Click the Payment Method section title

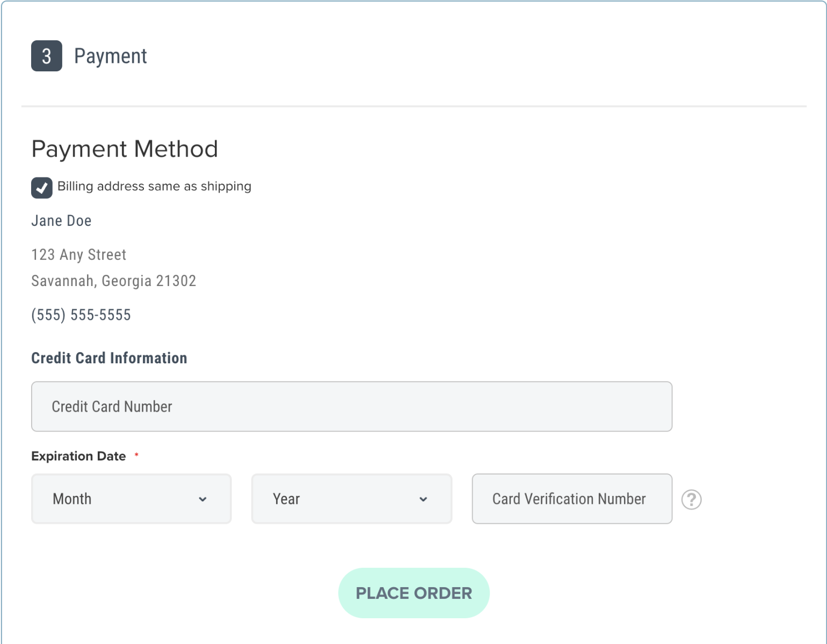[x=125, y=149]
